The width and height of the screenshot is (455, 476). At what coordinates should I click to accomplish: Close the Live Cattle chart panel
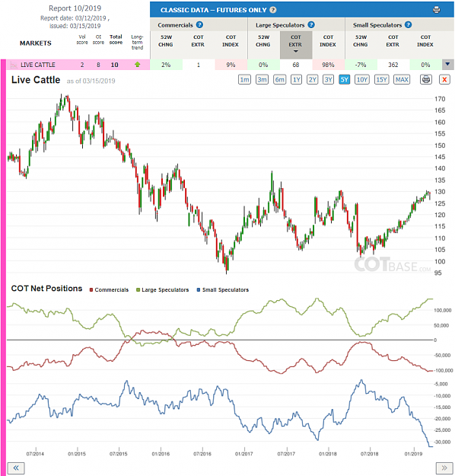pos(444,80)
